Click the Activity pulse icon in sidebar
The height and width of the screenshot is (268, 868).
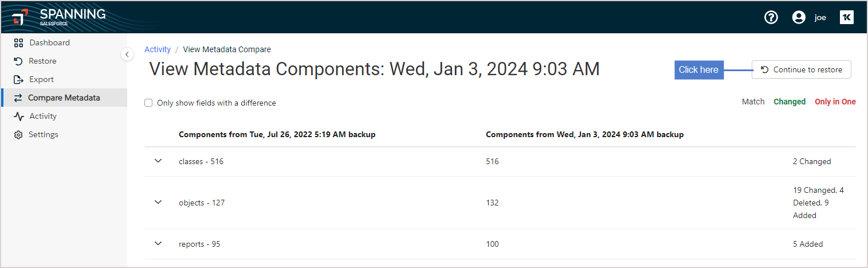click(x=18, y=116)
